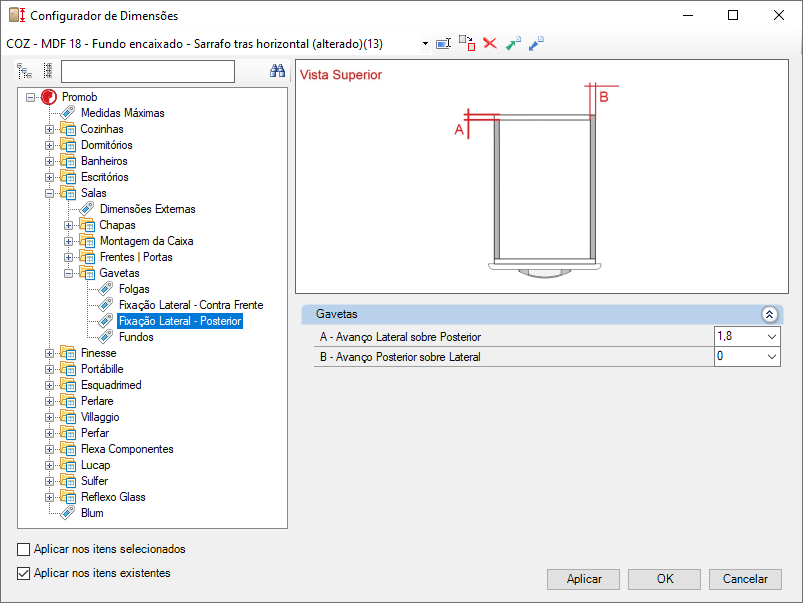803x603 pixels.
Task: Select Dimensões Externas tree item
Action: click(147, 209)
